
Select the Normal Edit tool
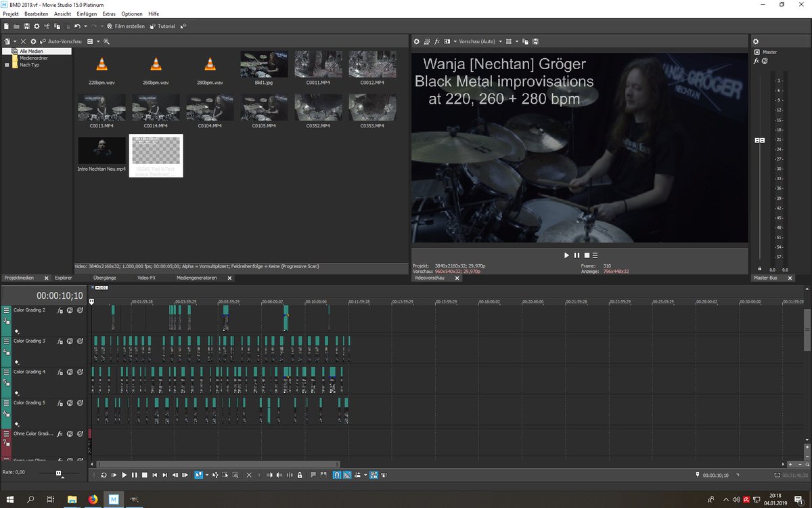point(198,475)
